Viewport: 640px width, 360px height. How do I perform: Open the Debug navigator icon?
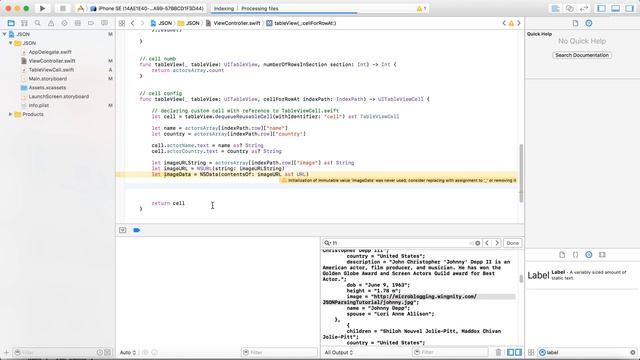coord(78,23)
